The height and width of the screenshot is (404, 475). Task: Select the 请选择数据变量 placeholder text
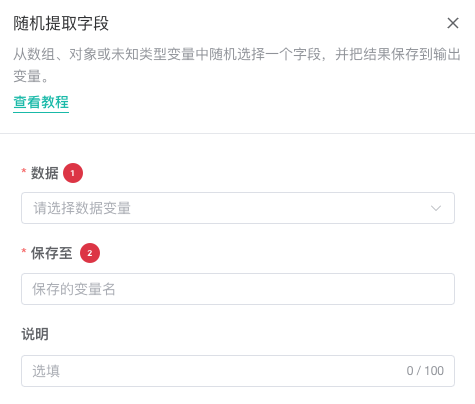click(82, 208)
